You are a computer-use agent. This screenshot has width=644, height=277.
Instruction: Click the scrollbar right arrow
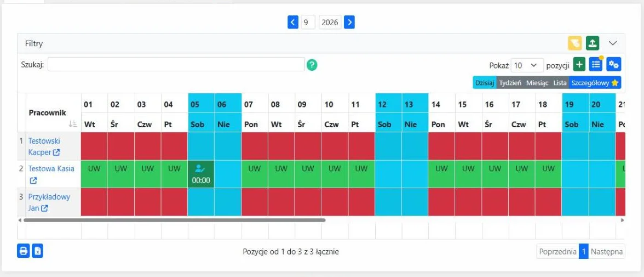(x=622, y=220)
